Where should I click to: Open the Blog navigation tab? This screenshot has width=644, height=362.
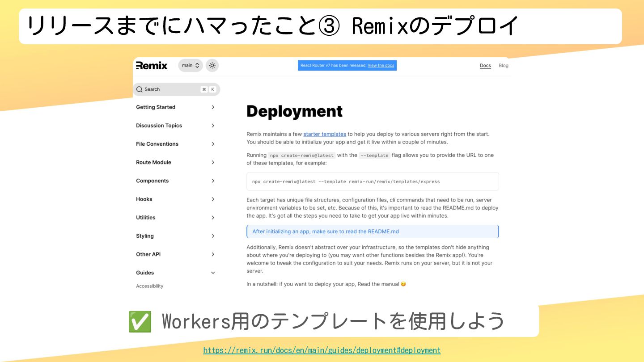(504, 66)
